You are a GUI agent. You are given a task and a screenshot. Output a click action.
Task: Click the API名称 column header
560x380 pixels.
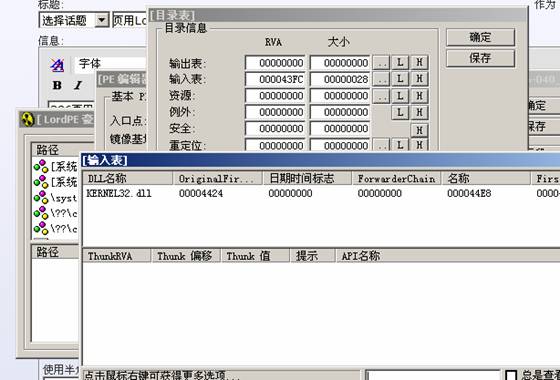[x=448, y=256]
